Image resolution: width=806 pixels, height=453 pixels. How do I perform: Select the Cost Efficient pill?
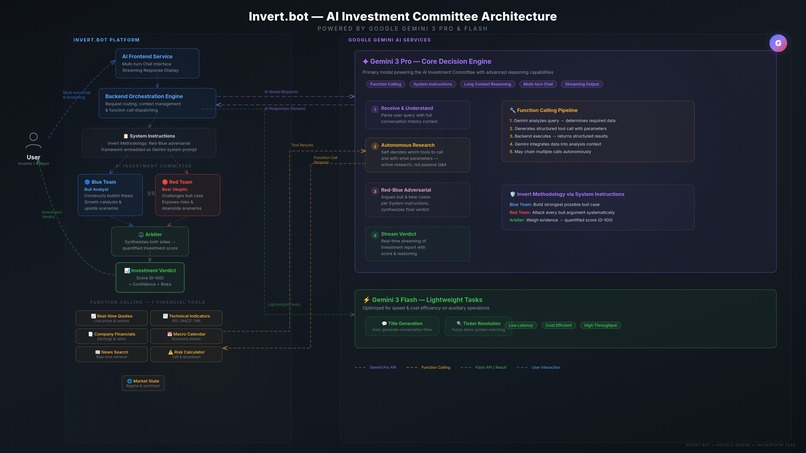558,325
